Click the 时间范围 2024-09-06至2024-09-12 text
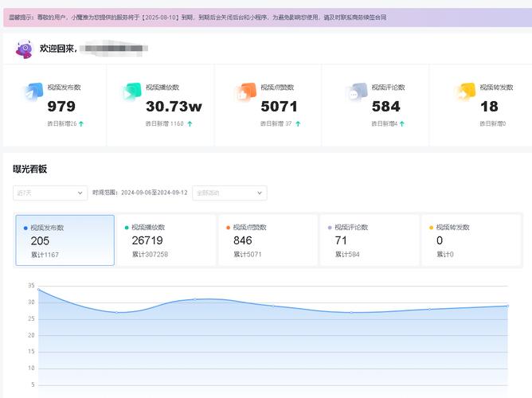This screenshot has width=532, height=398. click(x=140, y=193)
